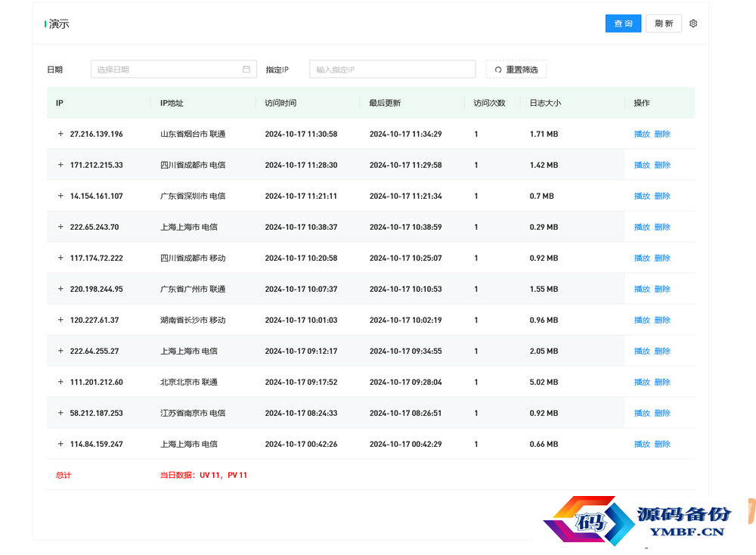Click the 总计 total row label
This screenshot has width=756, height=555.
pyautogui.click(x=64, y=475)
